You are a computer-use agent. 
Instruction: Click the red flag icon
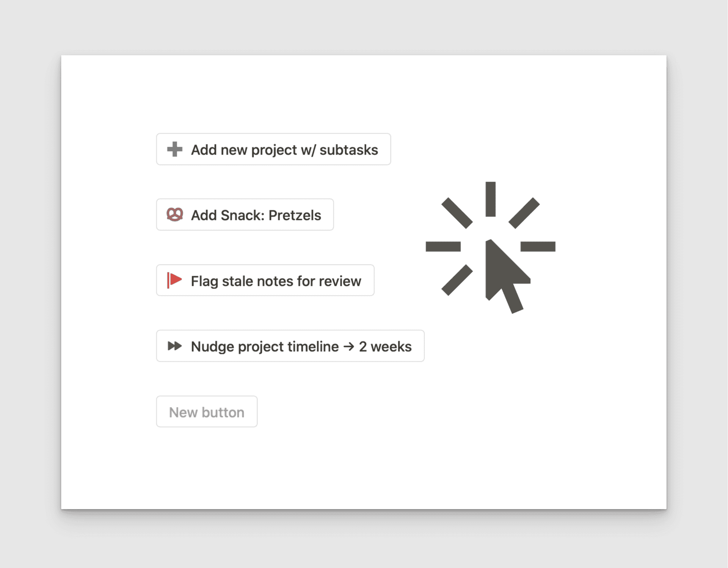(174, 280)
